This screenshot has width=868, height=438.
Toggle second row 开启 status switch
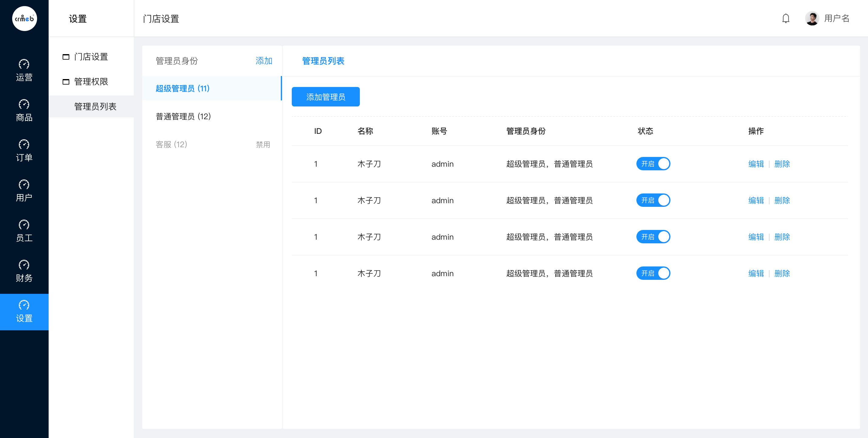click(653, 200)
